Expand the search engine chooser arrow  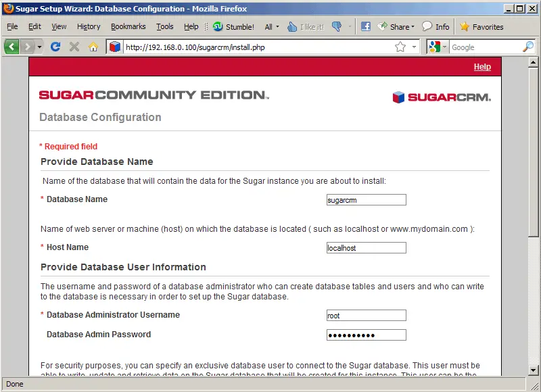[444, 47]
